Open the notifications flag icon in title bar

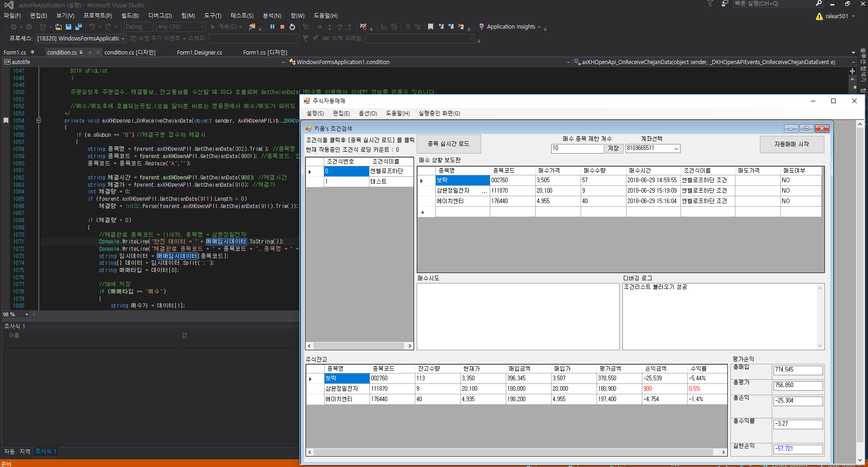710,4
